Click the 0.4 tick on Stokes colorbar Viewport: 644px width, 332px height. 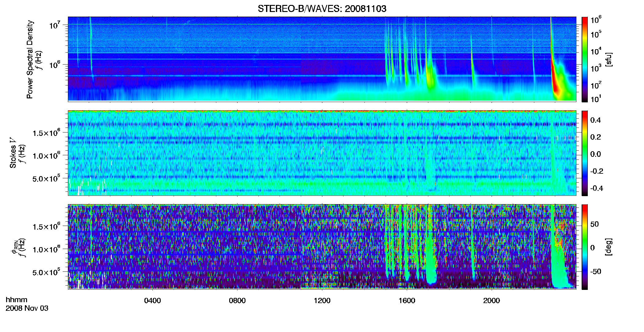pyautogui.click(x=595, y=120)
